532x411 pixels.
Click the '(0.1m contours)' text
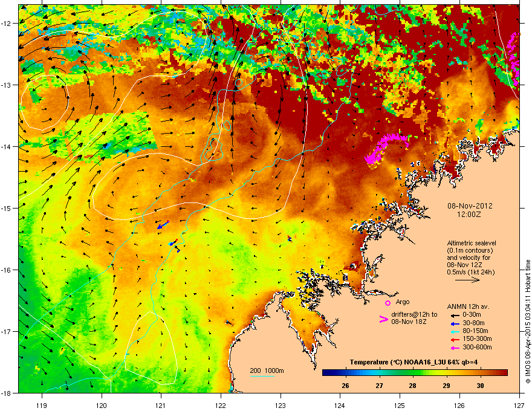[x=470, y=251]
